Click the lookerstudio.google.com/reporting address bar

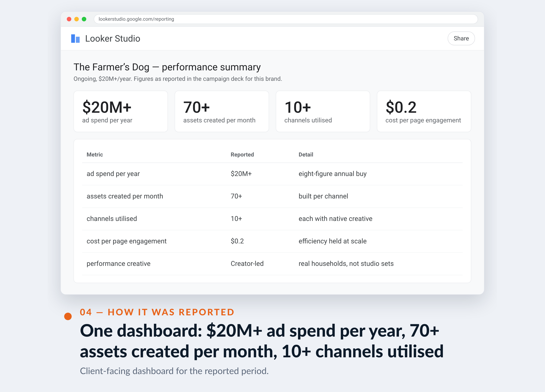pos(285,19)
